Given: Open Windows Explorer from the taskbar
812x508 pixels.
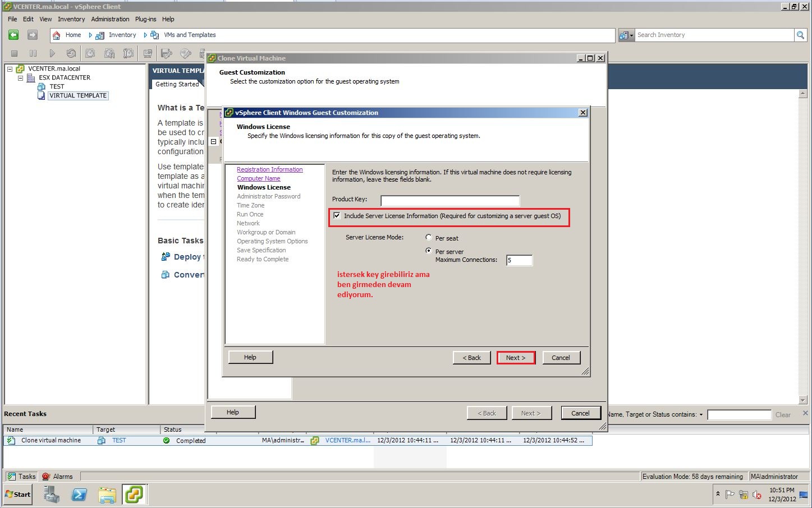Looking at the screenshot, I should point(107,495).
